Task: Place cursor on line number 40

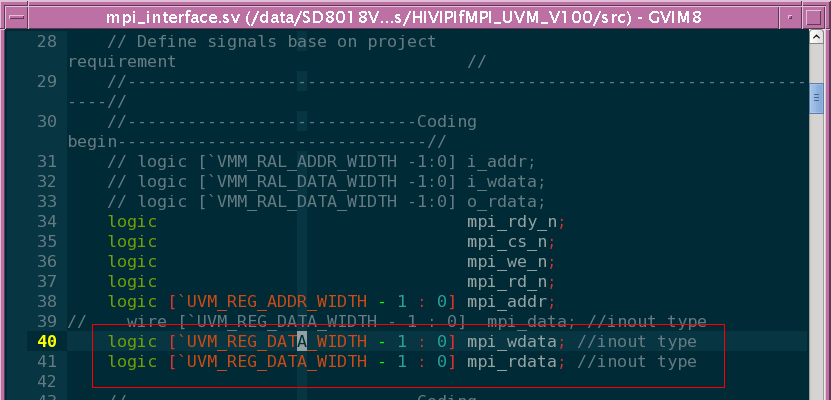Action: click(x=48, y=341)
